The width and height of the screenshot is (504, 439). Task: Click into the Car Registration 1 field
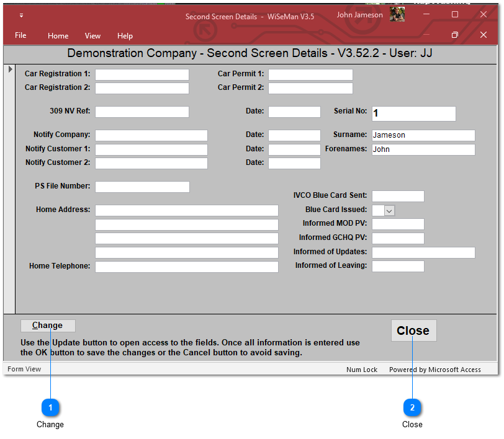142,74
